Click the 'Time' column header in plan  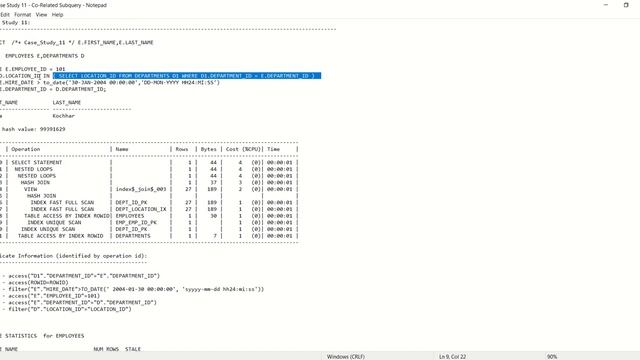pos(273,149)
